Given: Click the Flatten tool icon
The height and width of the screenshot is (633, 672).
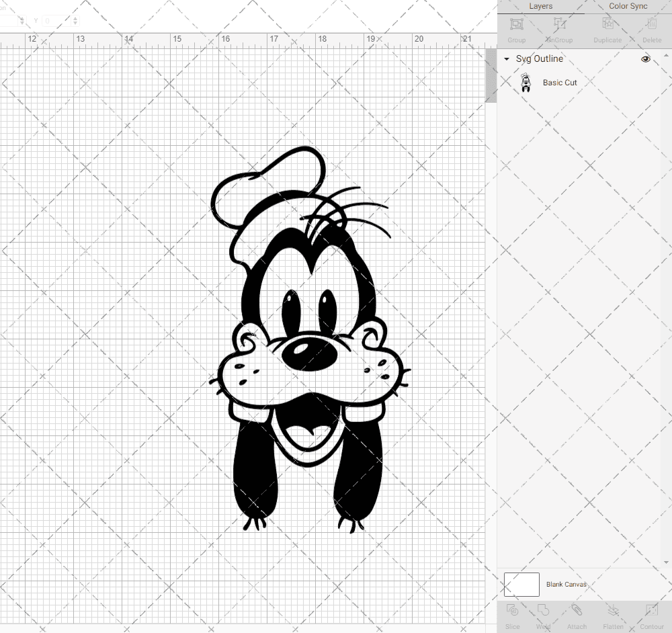Looking at the screenshot, I should [613, 610].
